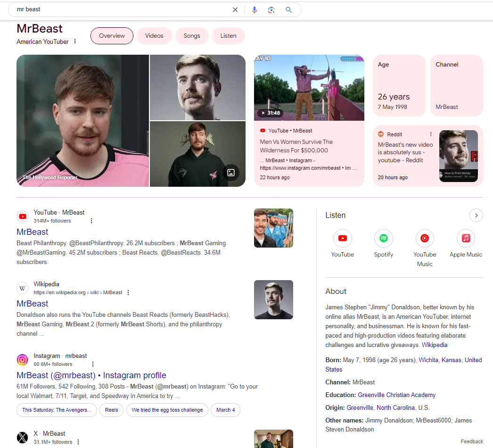This screenshot has height=448, width=493.
Task: Listen on Spotify via its icon
Action: pos(384,238)
